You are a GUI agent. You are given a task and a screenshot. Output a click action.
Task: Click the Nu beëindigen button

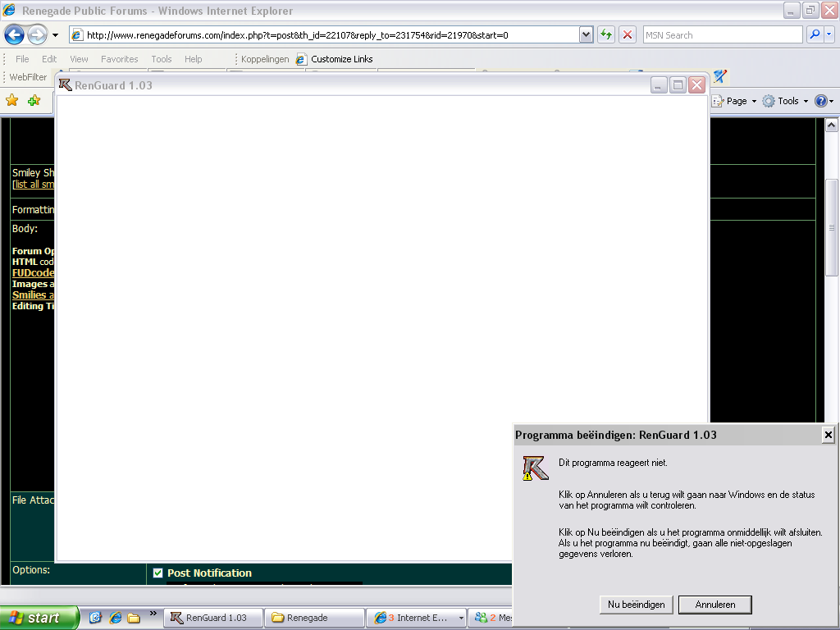(x=636, y=605)
